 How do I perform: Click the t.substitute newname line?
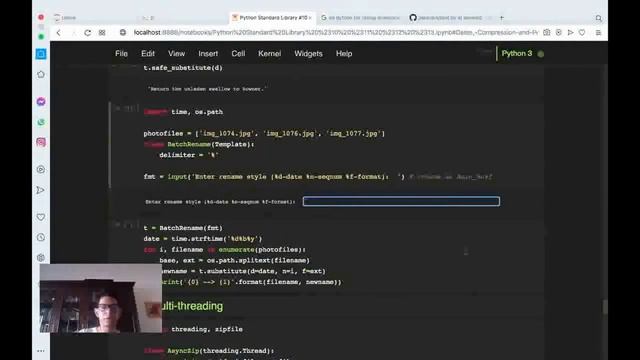click(x=244, y=271)
